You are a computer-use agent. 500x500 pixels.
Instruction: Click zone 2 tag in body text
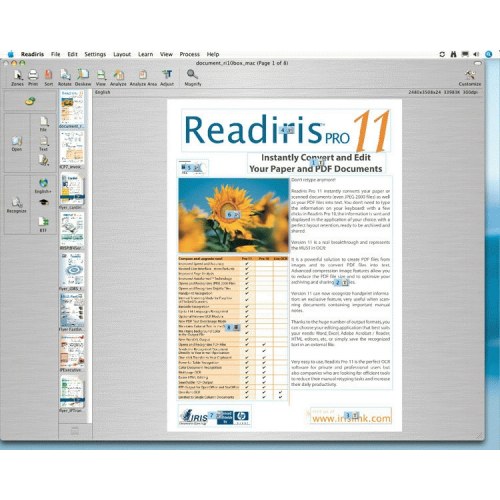tap(341, 283)
